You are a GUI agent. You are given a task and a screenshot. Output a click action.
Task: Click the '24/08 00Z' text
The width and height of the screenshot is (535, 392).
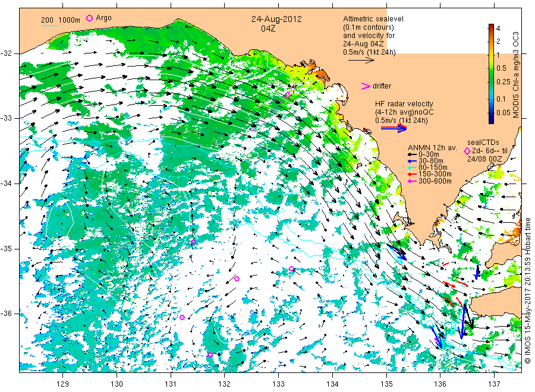(x=484, y=159)
